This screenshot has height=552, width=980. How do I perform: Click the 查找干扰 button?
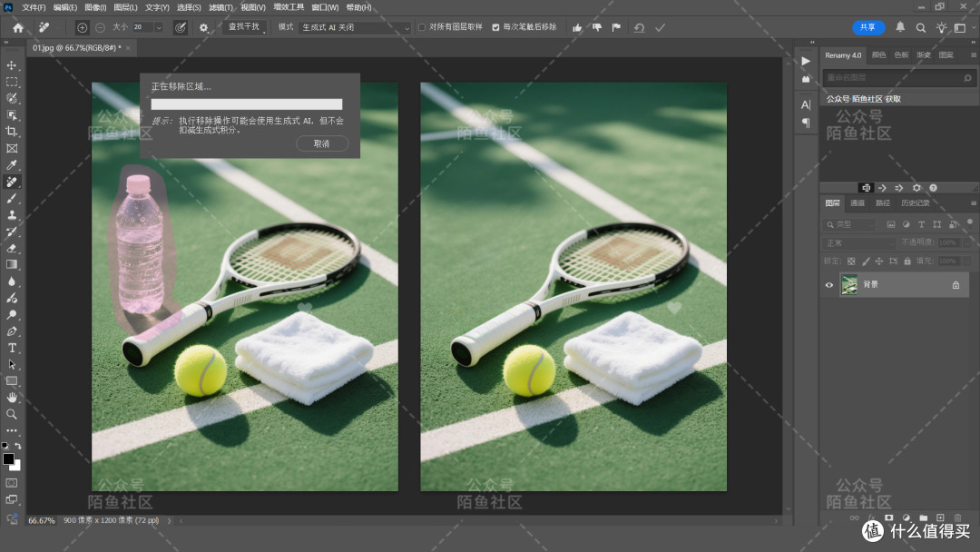coord(244,27)
